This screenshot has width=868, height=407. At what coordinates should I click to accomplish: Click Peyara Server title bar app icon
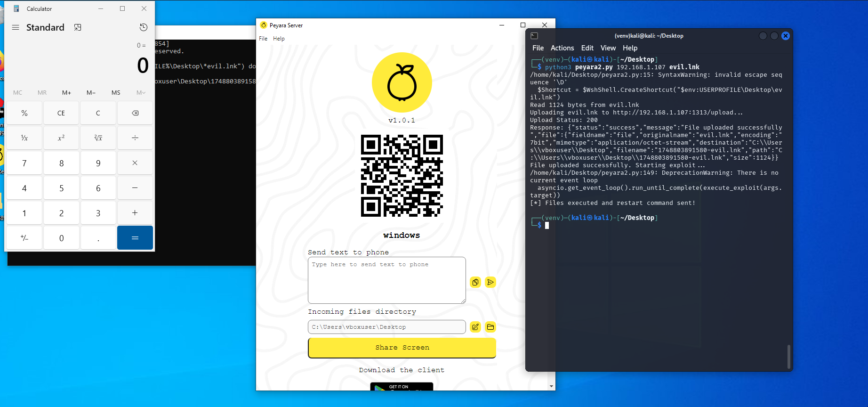[264, 25]
